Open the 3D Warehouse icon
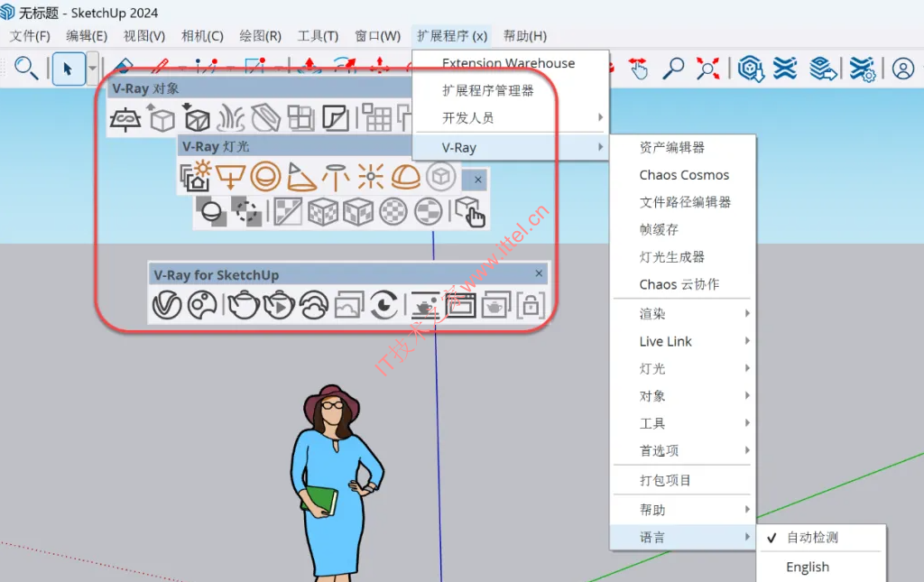924x582 pixels. tap(751, 69)
